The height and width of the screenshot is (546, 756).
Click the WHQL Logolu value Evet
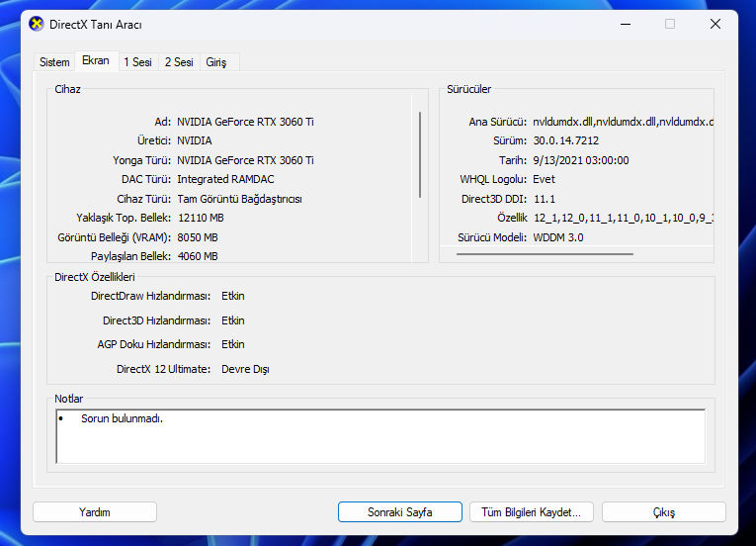(544, 179)
